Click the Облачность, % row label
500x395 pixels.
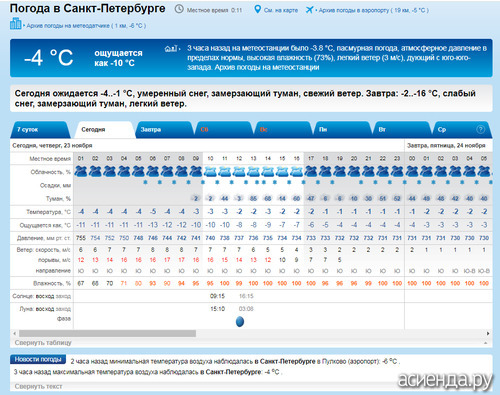(51, 172)
